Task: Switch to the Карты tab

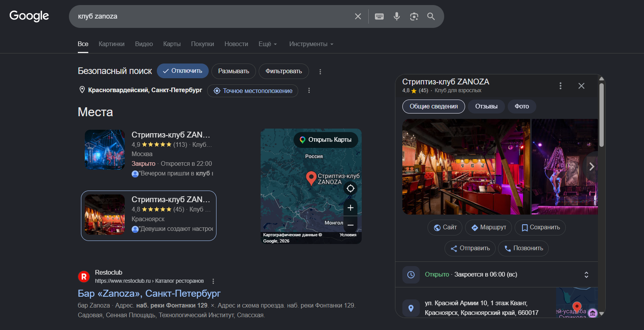Action: (172, 44)
